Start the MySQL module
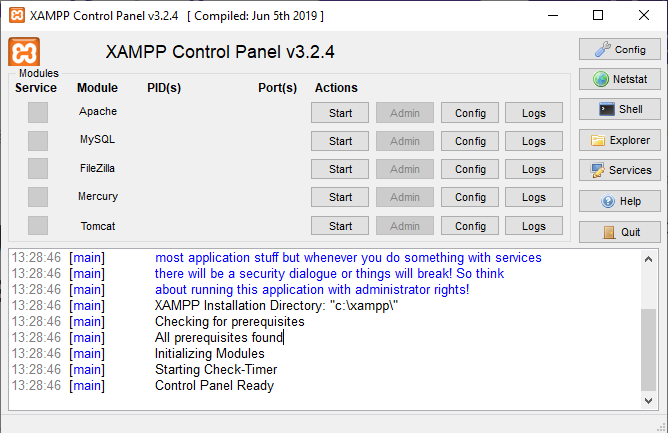Image resolution: width=668 pixels, height=433 pixels. (340, 141)
